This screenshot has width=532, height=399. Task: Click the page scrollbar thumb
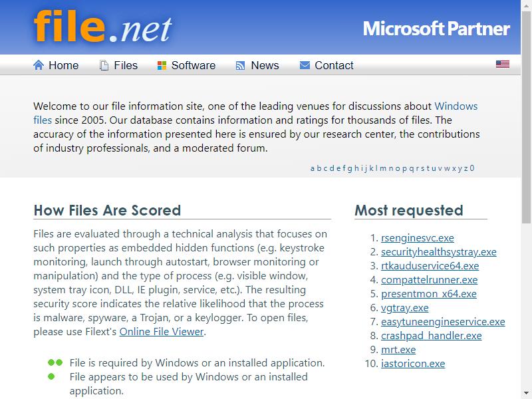tap(526, 117)
